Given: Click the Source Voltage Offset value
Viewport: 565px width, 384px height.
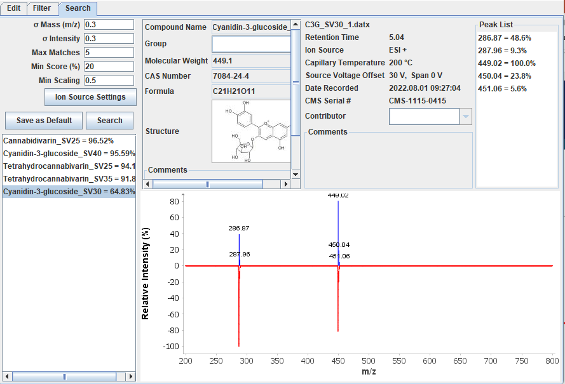Looking at the screenshot, I should 415,75.
